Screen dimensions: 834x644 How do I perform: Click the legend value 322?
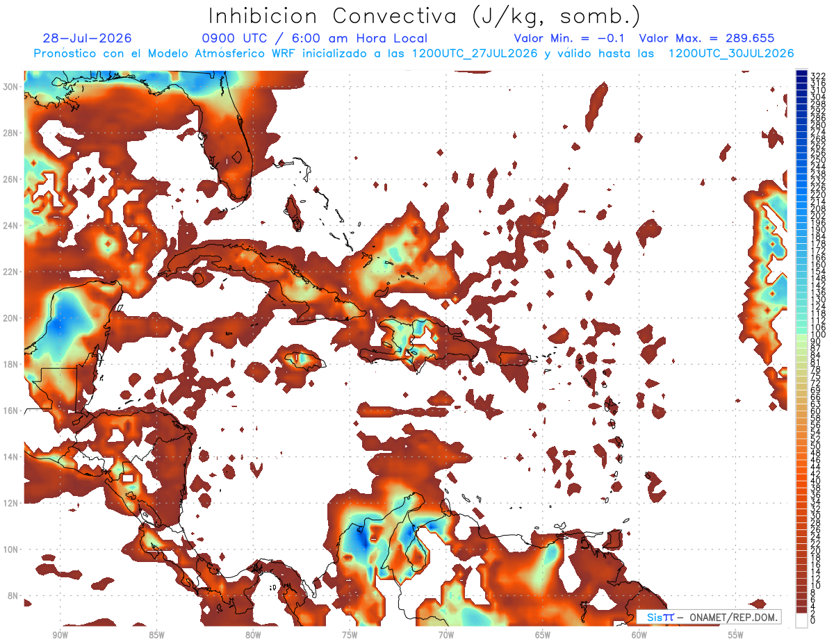[x=817, y=76]
